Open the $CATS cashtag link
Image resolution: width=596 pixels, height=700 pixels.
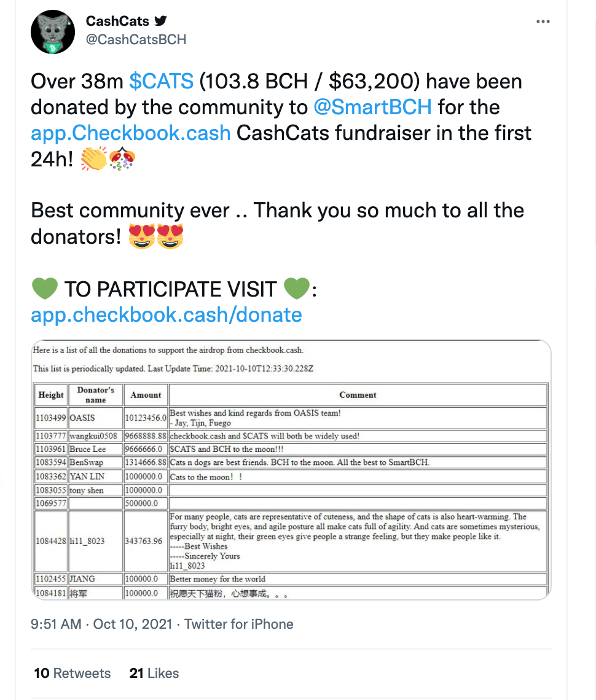(x=161, y=81)
